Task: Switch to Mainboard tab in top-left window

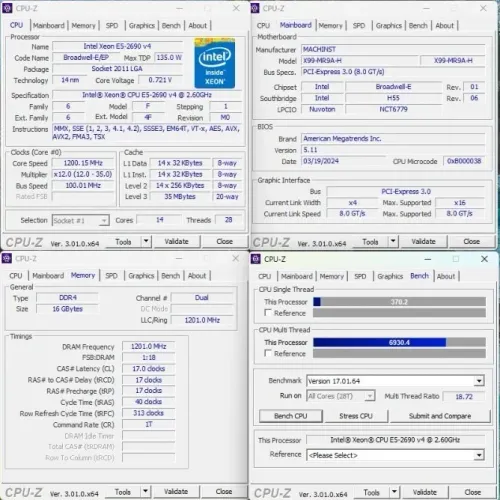Action: (x=49, y=25)
